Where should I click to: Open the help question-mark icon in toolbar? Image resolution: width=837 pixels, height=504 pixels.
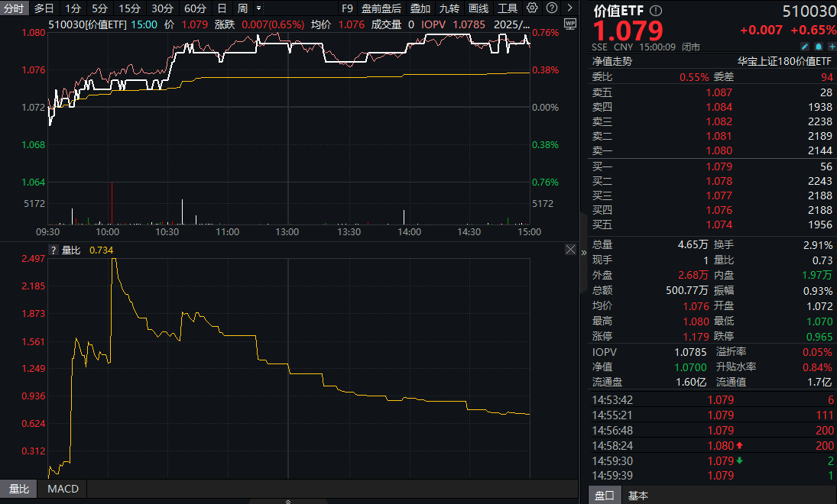(552, 8)
